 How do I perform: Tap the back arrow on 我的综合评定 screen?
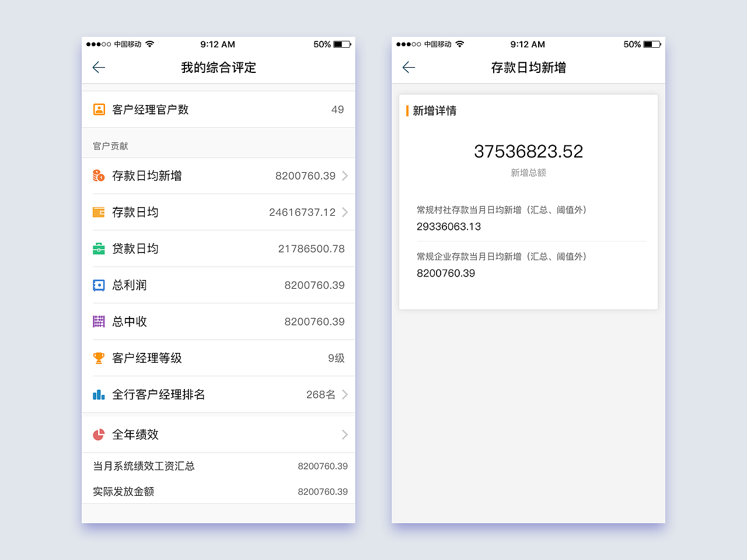click(x=99, y=67)
